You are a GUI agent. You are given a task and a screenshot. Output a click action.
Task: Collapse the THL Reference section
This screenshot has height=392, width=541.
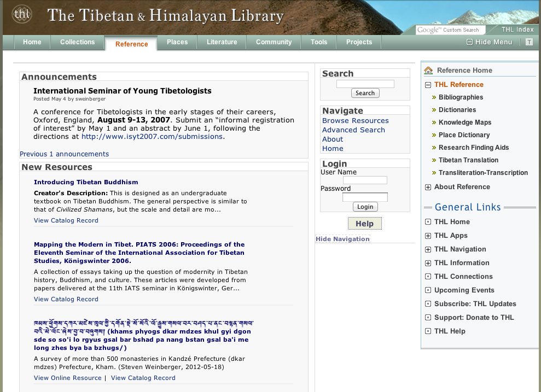click(x=428, y=85)
